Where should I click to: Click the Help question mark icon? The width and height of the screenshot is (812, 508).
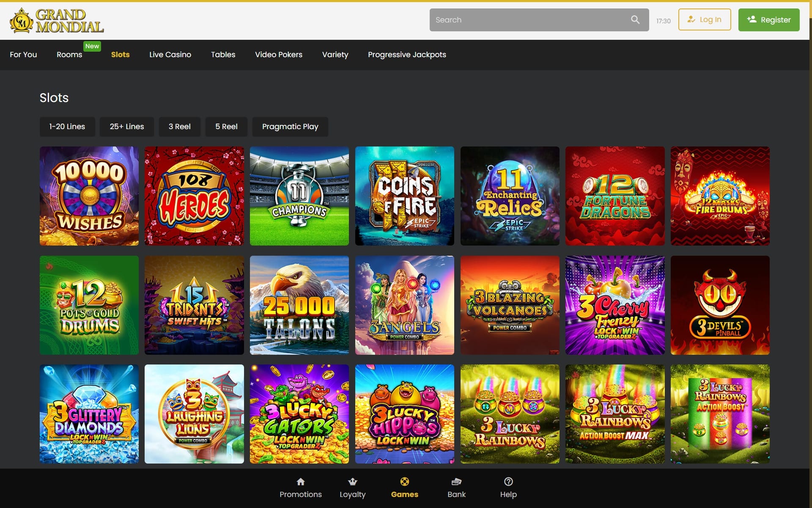click(508, 482)
